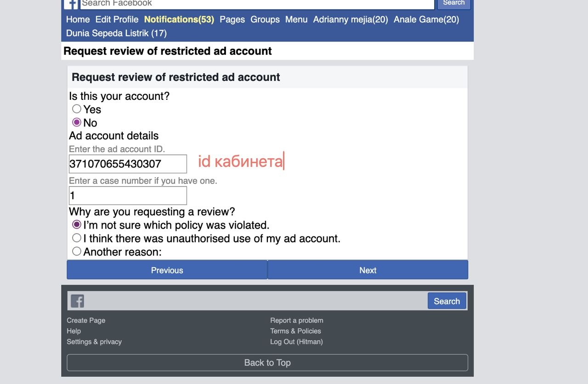Click "Why are you requesting a review?" text

pyautogui.click(x=152, y=212)
